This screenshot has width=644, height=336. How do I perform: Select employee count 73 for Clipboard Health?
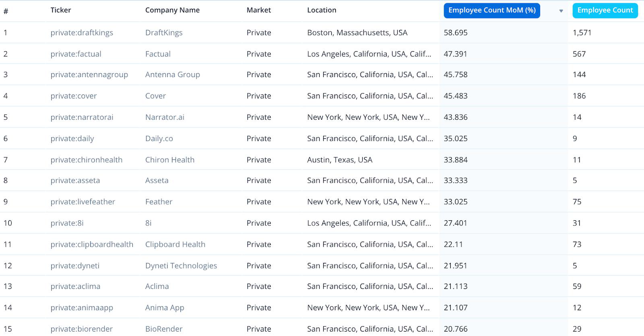click(x=577, y=244)
